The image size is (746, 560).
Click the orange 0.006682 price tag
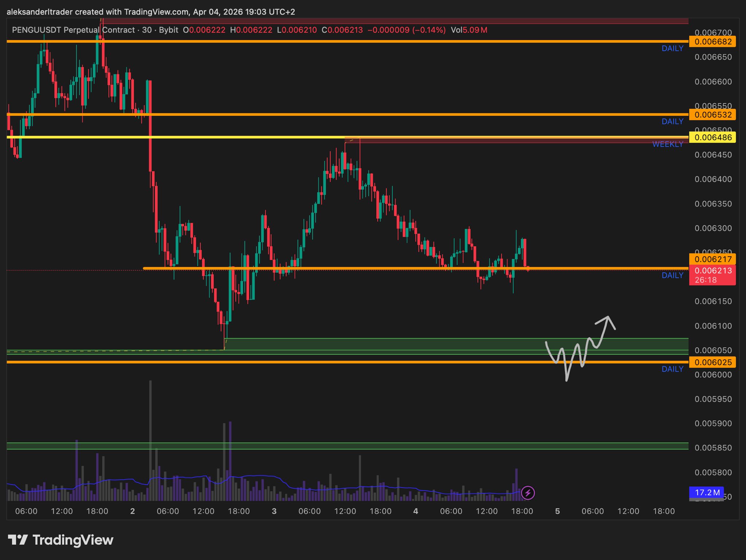pyautogui.click(x=712, y=42)
